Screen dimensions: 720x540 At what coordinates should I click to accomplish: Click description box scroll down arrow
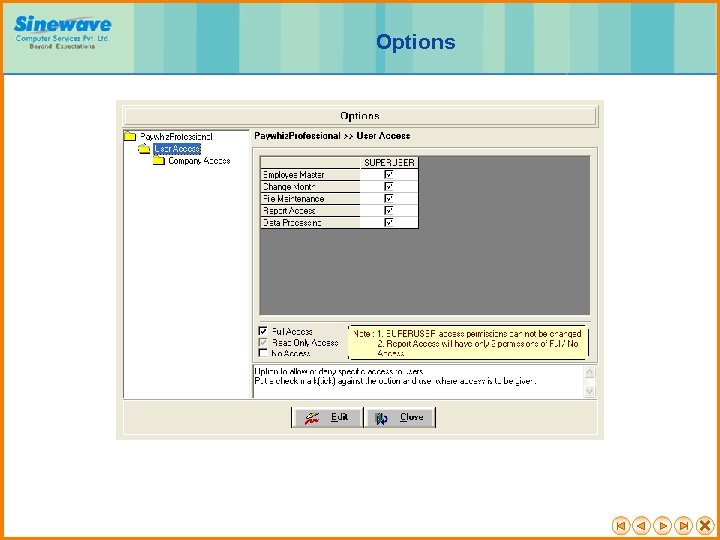[590, 391]
